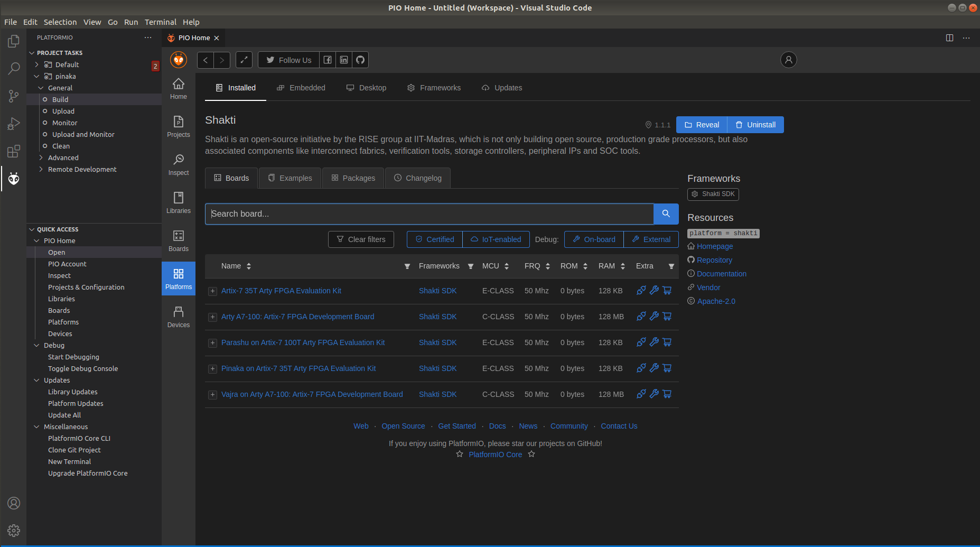Navigate forward with the right arrow button
The width and height of the screenshot is (980, 547).
click(x=222, y=60)
